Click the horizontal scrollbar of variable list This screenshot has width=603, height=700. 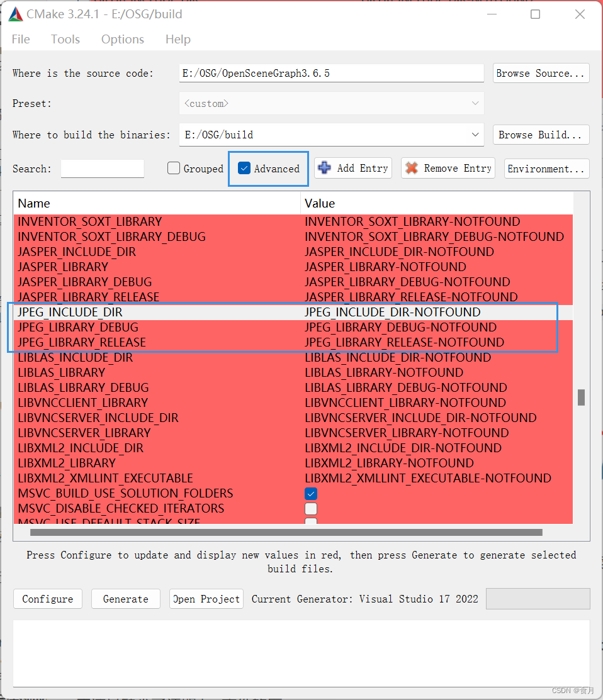[286, 532]
